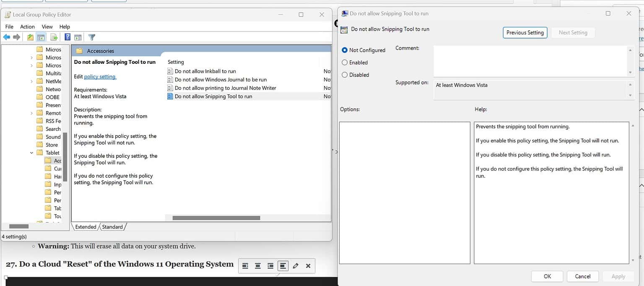Select the Enabled radio button
Image resolution: width=644 pixels, height=286 pixels.
(345, 62)
